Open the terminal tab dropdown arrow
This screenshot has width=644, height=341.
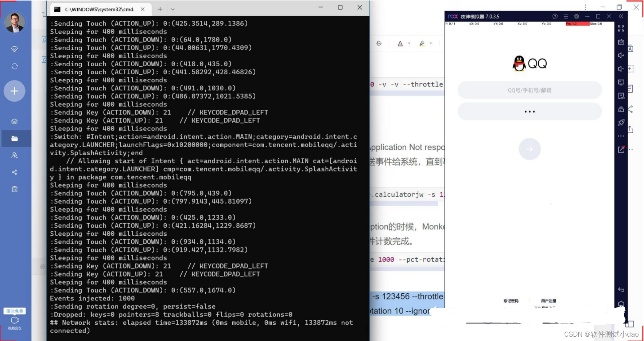pyautogui.click(x=173, y=9)
